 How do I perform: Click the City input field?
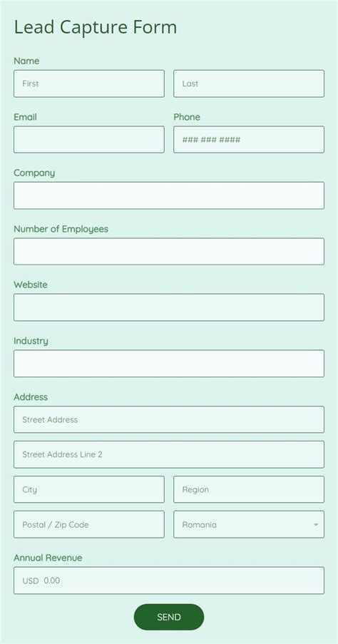click(x=88, y=489)
